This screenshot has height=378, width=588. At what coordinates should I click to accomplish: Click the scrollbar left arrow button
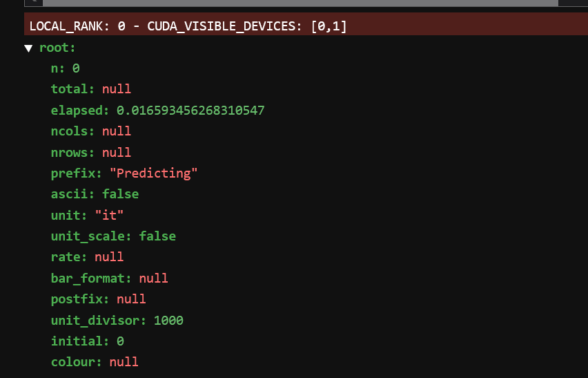click(x=33, y=3)
